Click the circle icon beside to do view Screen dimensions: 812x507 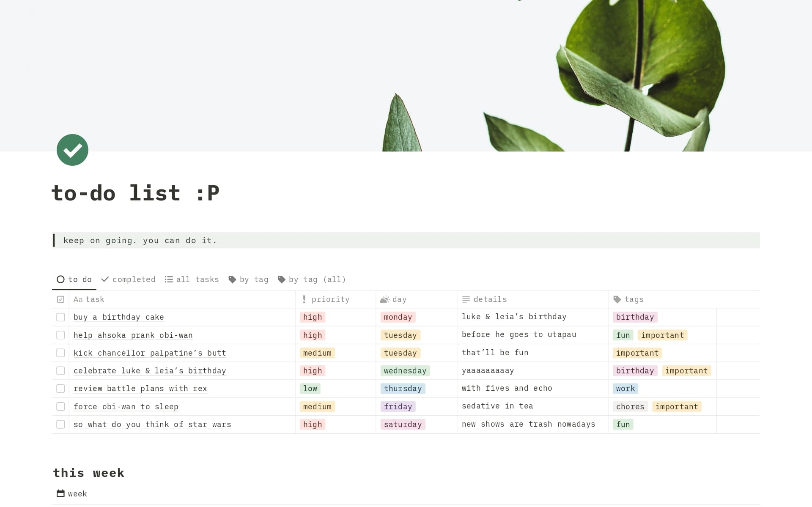click(x=60, y=279)
